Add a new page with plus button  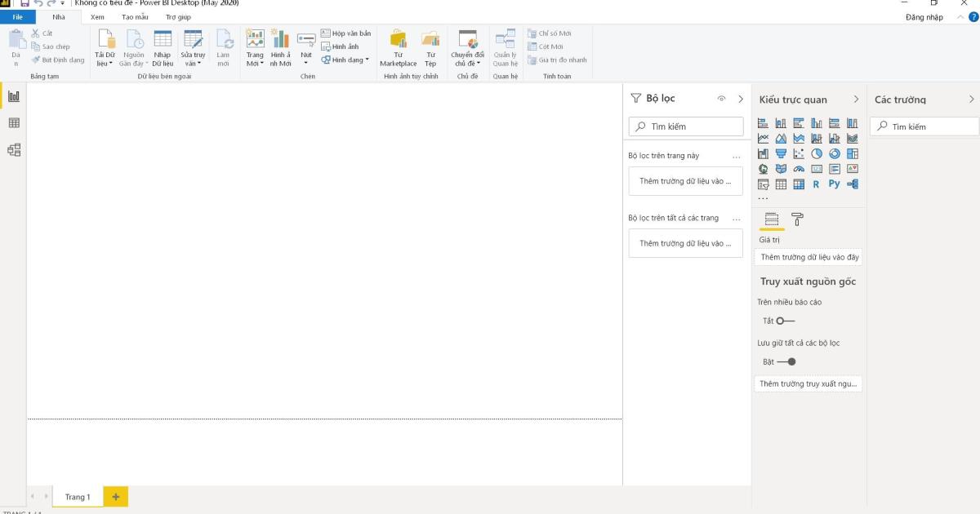tap(116, 496)
